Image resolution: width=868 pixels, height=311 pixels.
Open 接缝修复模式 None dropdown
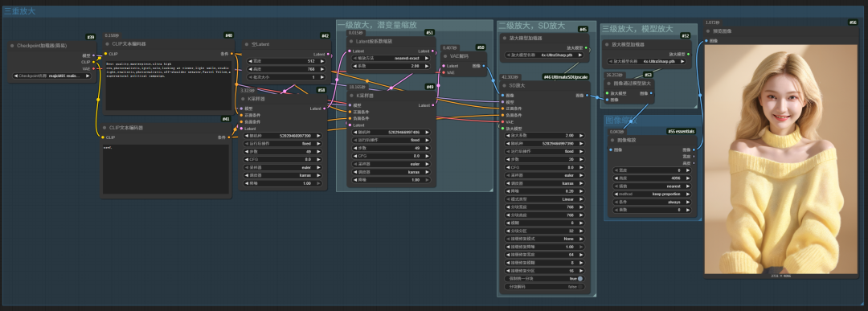[545, 239]
